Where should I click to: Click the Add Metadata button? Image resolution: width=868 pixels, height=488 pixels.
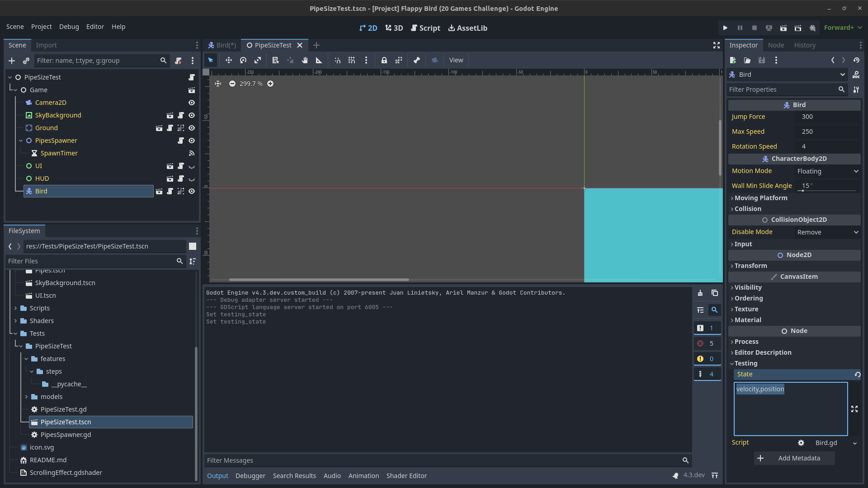794,458
